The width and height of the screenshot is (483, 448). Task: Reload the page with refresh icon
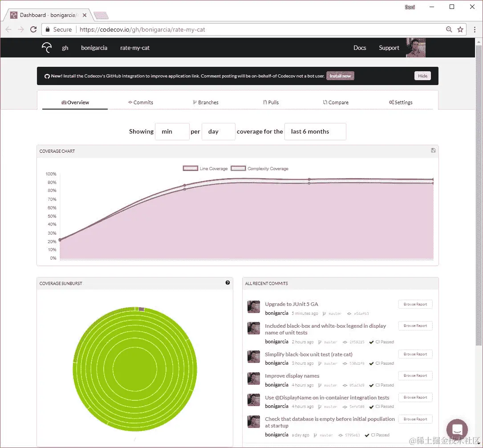tap(33, 29)
